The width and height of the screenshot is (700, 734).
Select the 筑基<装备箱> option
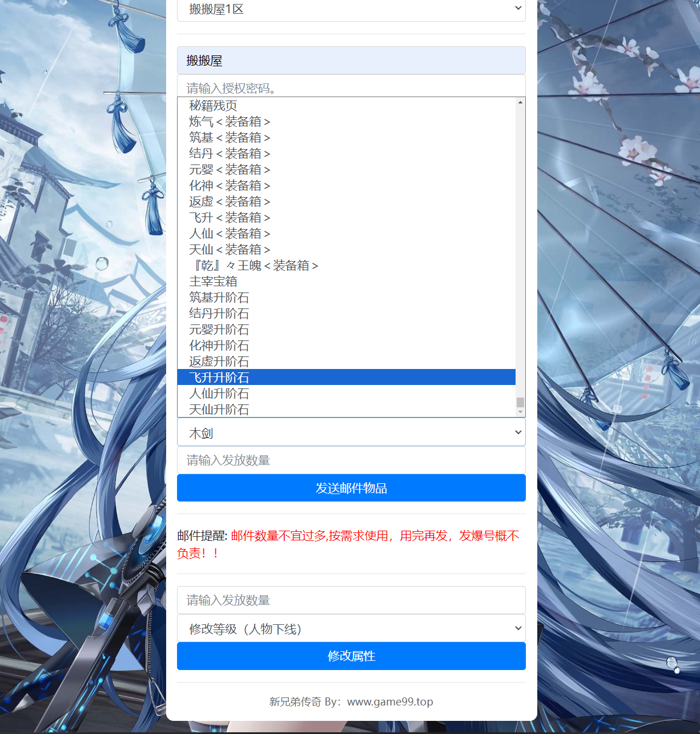click(x=230, y=138)
